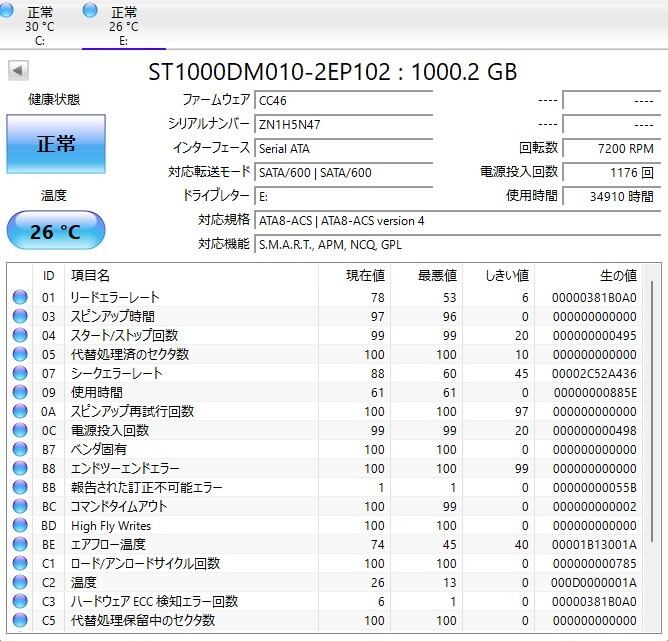This screenshot has height=641, width=668.
Task: Click status icon for 代替処理済のセクタ数 row
Action: coord(20,355)
